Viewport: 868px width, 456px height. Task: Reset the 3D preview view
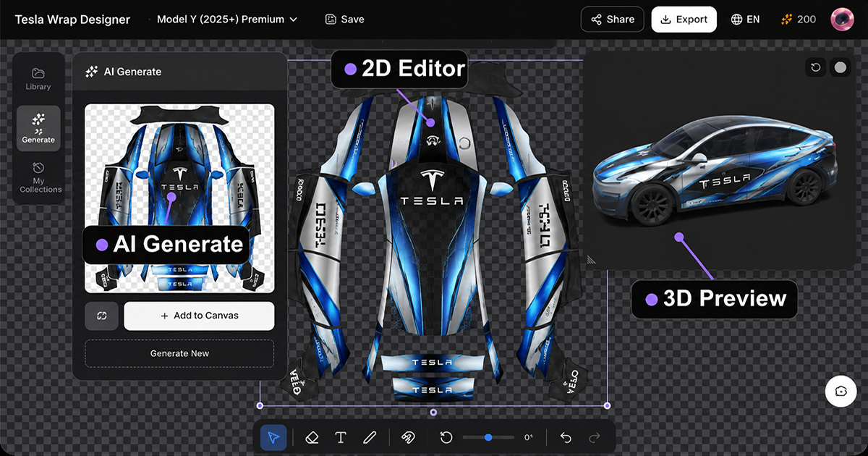816,67
